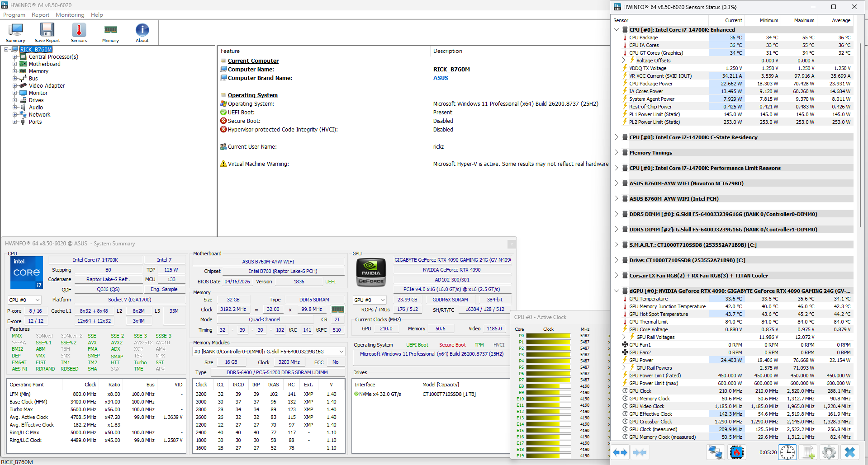Click the collapse arrows button in Sensors window
The width and height of the screenshot is (868, 465).
[640, 452]
